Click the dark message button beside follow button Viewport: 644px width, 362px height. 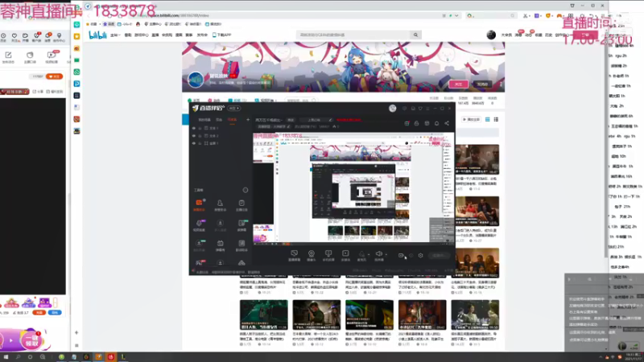click(x=482, y=84)
